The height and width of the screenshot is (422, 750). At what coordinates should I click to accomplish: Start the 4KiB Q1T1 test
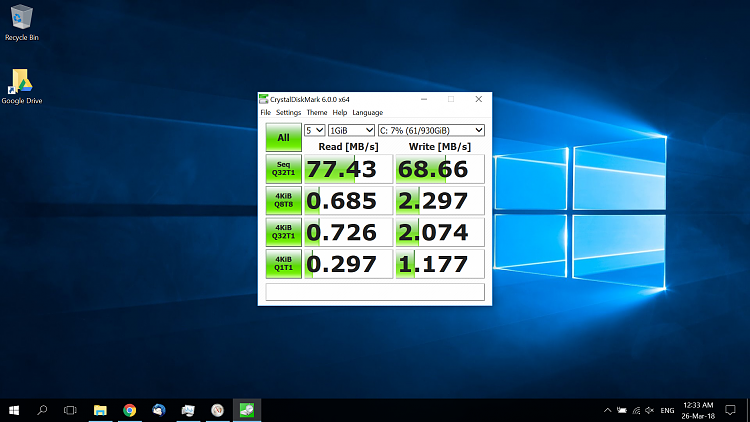(x=283, y=264)
